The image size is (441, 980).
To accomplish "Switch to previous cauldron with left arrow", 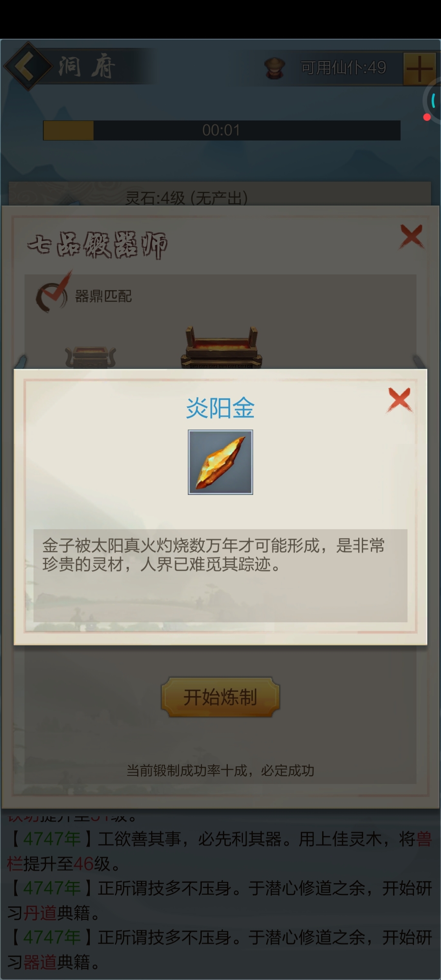I will (20, 362).
